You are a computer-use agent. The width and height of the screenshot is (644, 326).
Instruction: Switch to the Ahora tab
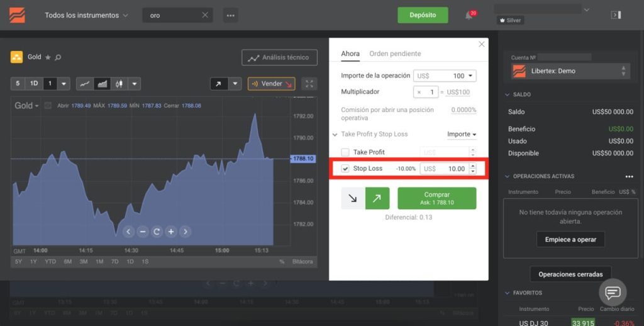click(x=350, y=53)
